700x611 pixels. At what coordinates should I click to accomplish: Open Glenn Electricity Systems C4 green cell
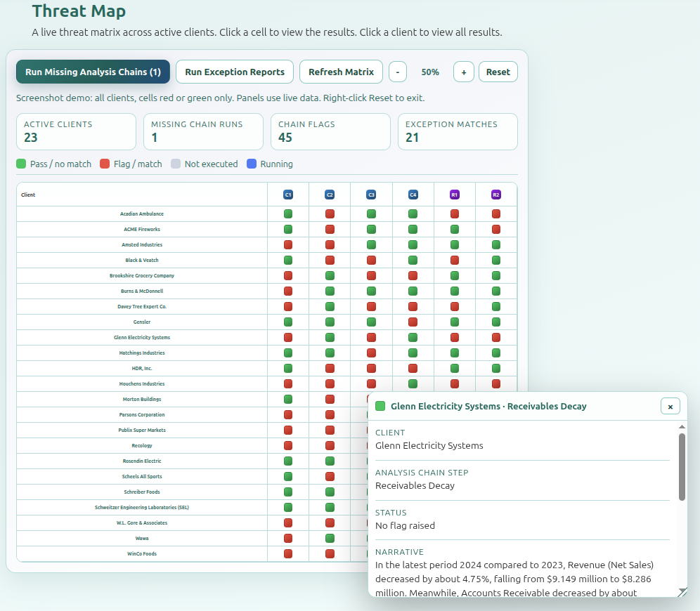[x=413, y=338]
